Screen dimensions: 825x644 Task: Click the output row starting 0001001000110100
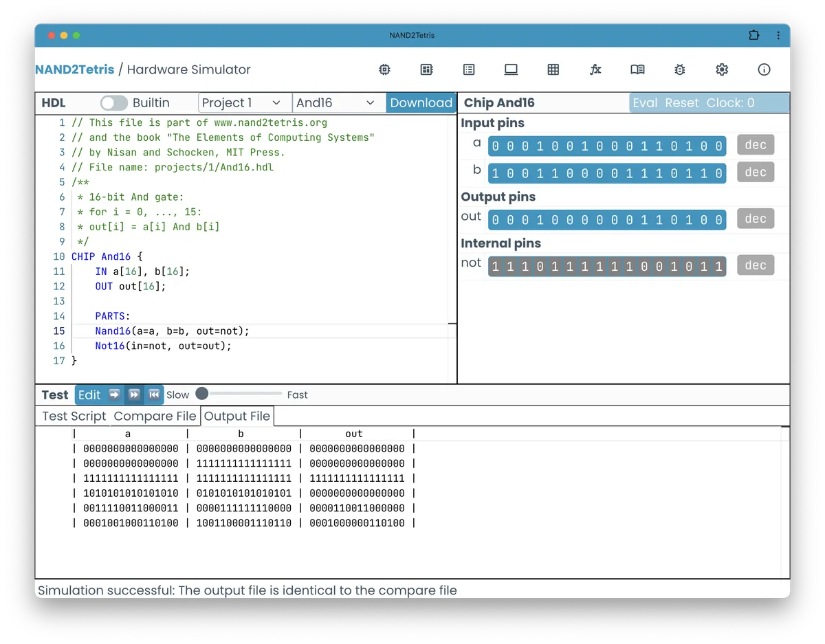tap(244, 524)
